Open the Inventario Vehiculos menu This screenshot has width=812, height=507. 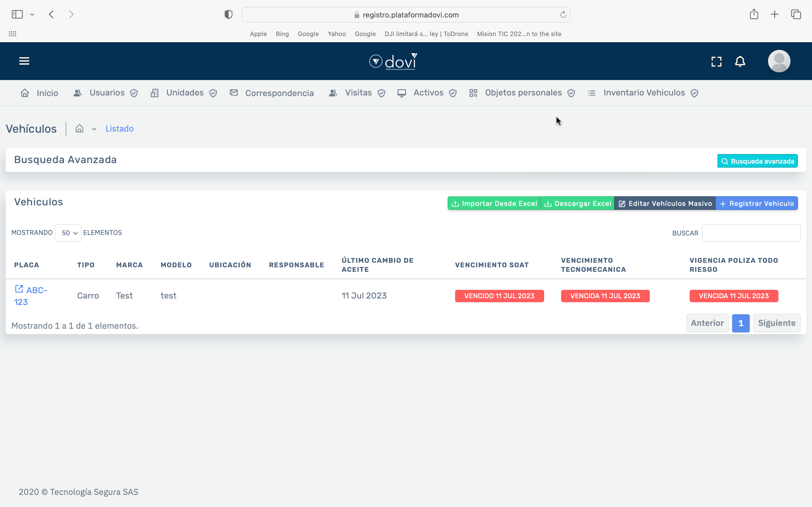click(644, 93)
